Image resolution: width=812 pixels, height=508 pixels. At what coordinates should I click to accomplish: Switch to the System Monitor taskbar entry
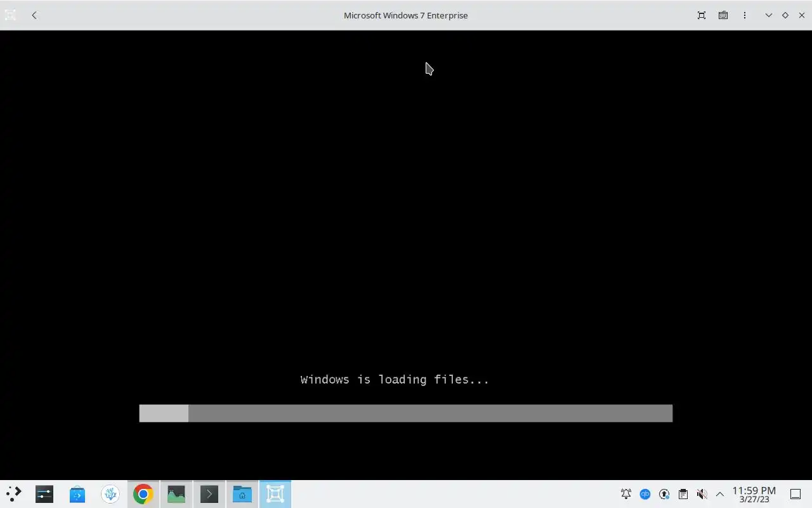tap(176, 494)
